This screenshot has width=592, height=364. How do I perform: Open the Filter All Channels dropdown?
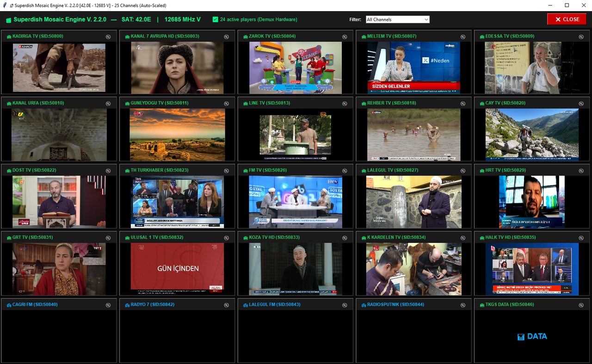pos(397,19)
